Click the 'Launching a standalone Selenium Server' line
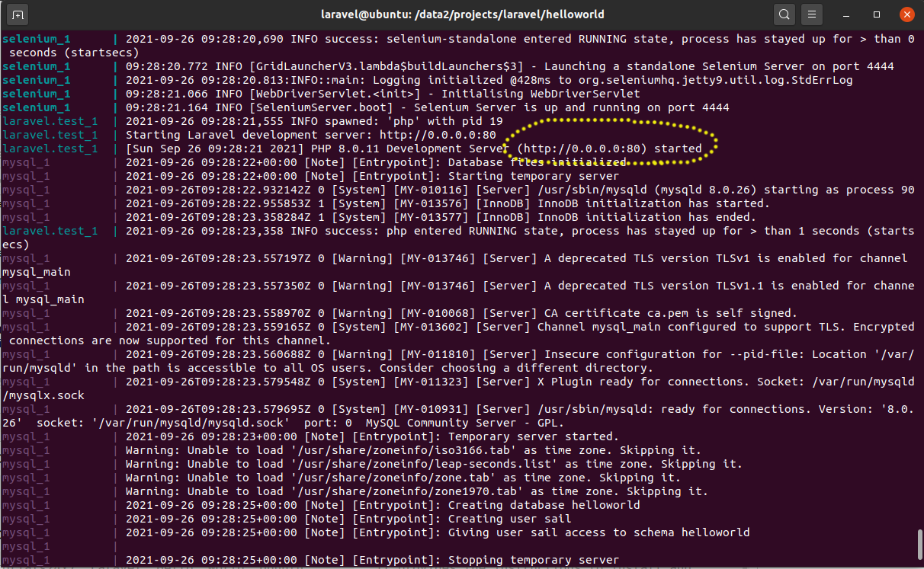The width and height of the screenshot is (924, 569). (509, 66)
